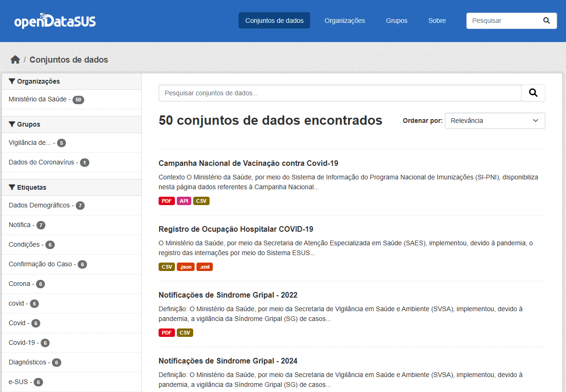566x392 pixels.
Task: Open the openDataSUS logo homepage
Action: [55, 21]
